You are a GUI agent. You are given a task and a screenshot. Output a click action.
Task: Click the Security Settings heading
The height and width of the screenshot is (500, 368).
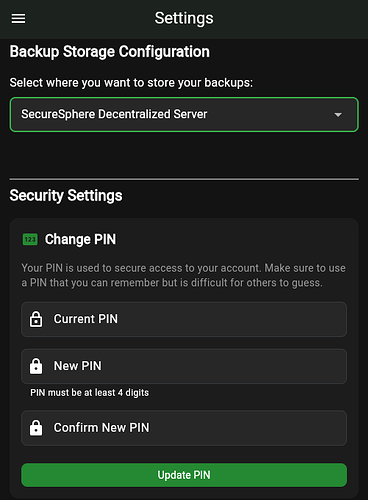click(66, 196)
